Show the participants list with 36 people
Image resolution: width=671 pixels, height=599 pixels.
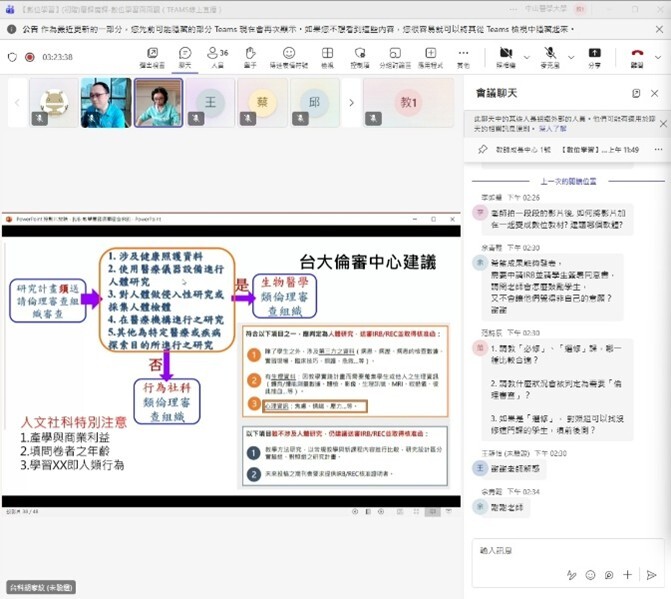point(217,55)
